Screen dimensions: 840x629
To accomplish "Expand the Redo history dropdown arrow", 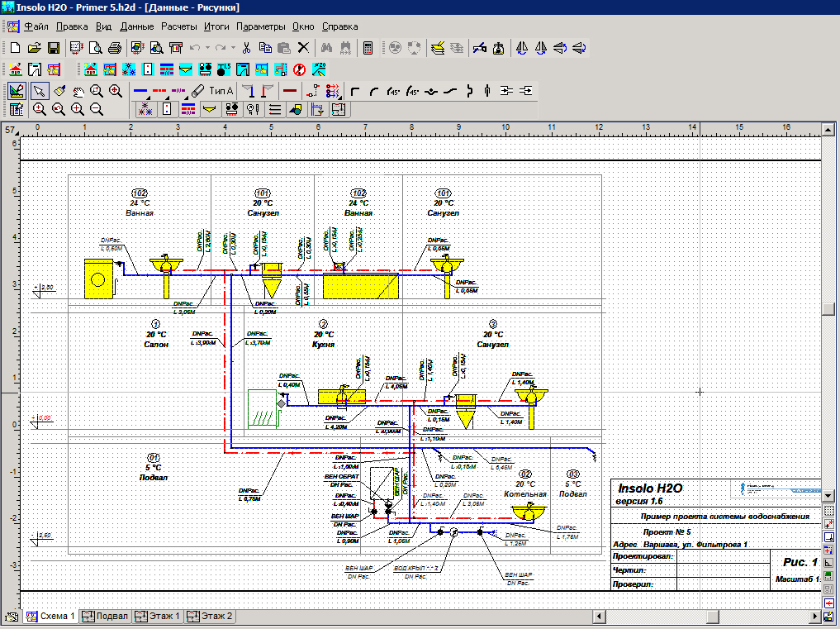I will pos(233,48).
